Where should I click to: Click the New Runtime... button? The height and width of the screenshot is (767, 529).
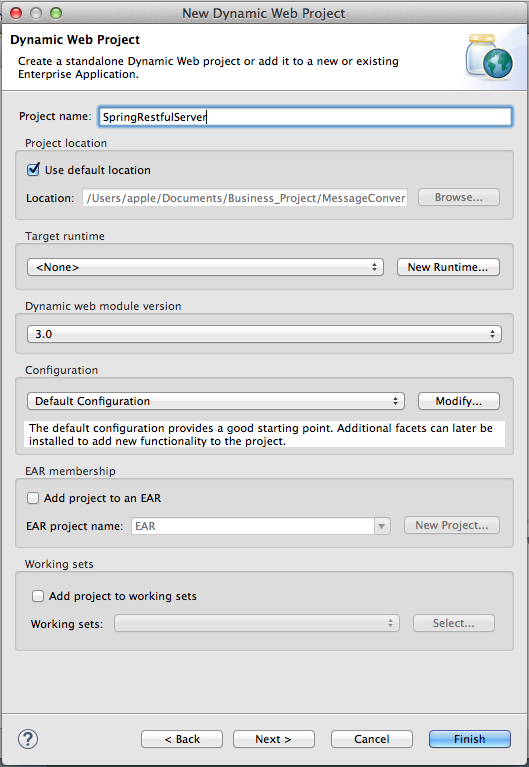tap(448, 267)
